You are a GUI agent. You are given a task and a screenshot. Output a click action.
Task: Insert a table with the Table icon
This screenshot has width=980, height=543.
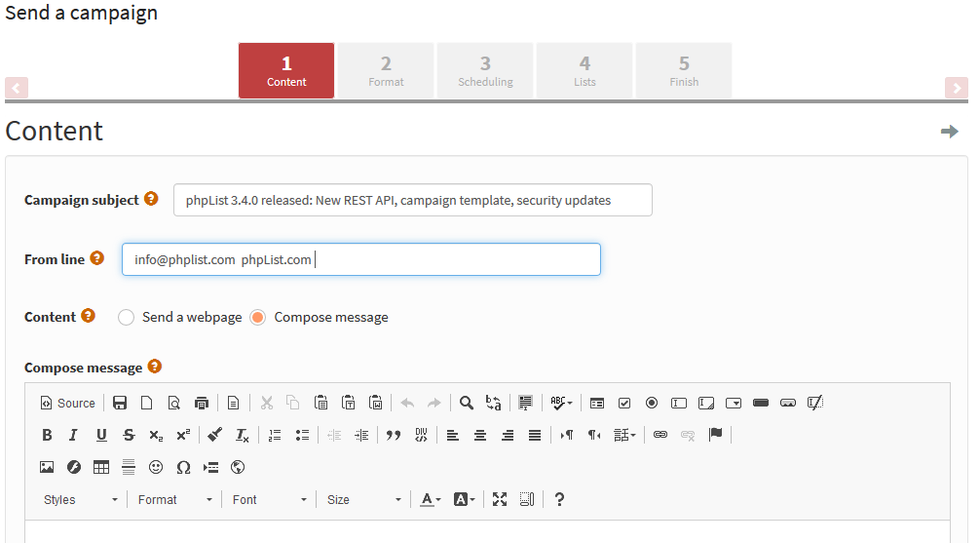click(101, 467)
